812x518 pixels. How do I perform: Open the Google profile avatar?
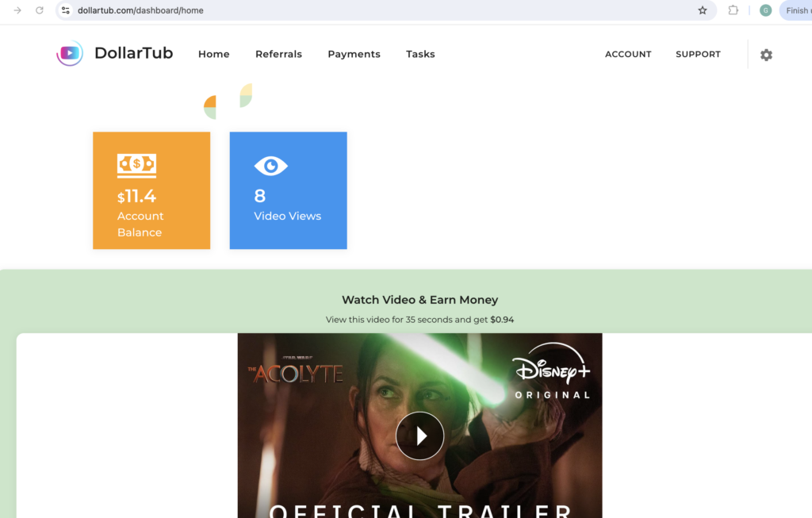point(765,10)
